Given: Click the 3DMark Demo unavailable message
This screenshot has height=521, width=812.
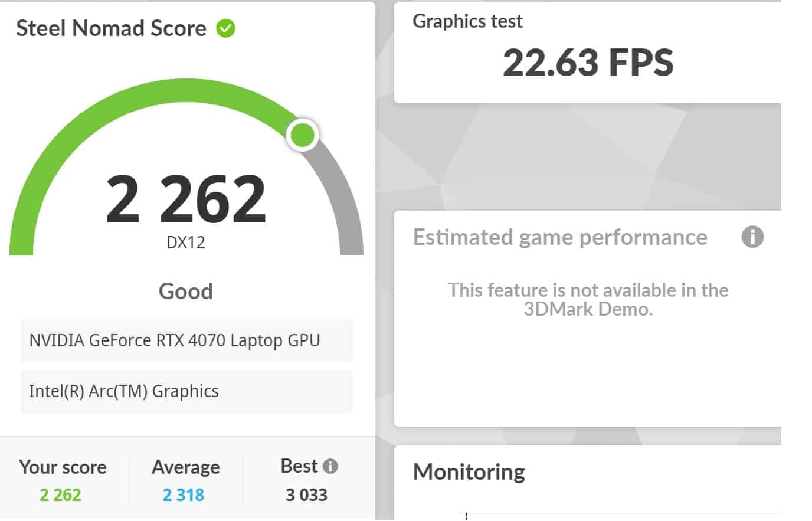Looking at the screenshot, I should pyautogui.click(x=588, y=299).
